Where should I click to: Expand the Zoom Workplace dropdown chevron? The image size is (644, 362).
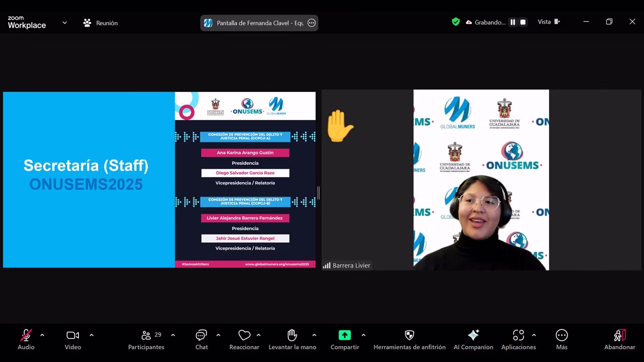pyautogui.click(x=64, y=23)
